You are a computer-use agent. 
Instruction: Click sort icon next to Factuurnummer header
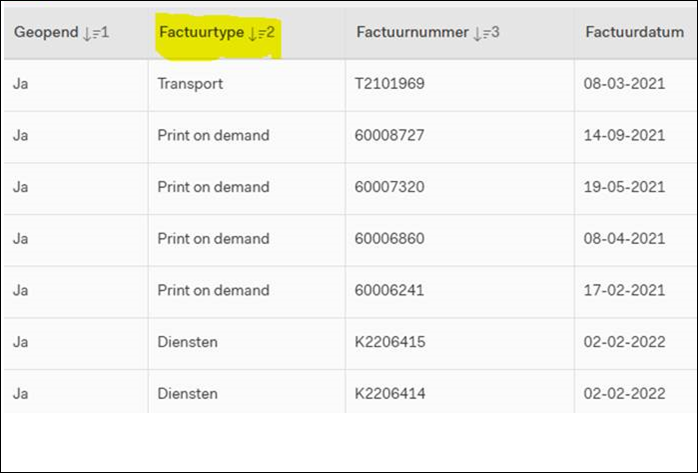(x=487, y=33)
